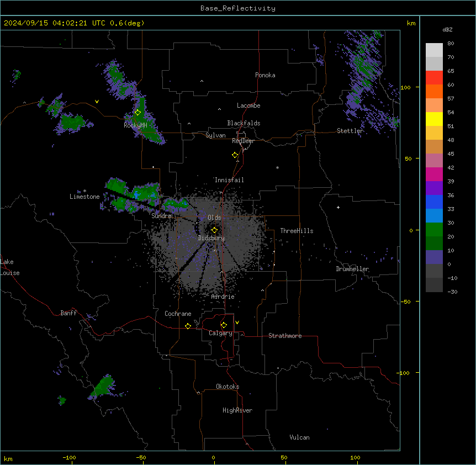The image size is (476, 465).
Task: Click the RedDeer city label
Action: [x=243, y=141]
